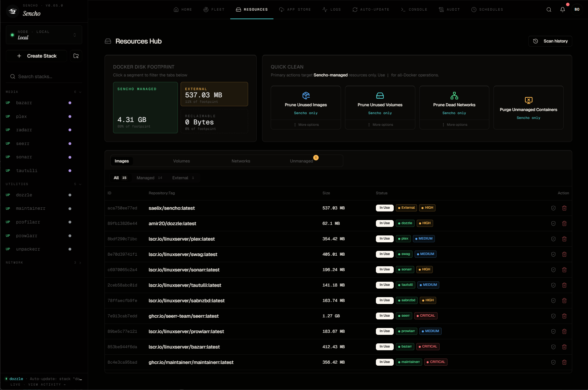588x390 pixels.
Task: Delete the maintainerr:latest image
Action: point(564,362)
